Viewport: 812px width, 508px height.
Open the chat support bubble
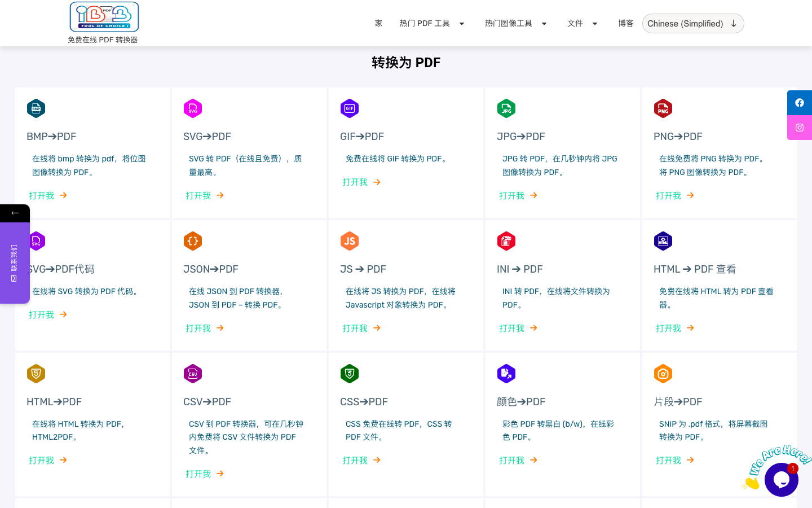click(x=781, y=480)
